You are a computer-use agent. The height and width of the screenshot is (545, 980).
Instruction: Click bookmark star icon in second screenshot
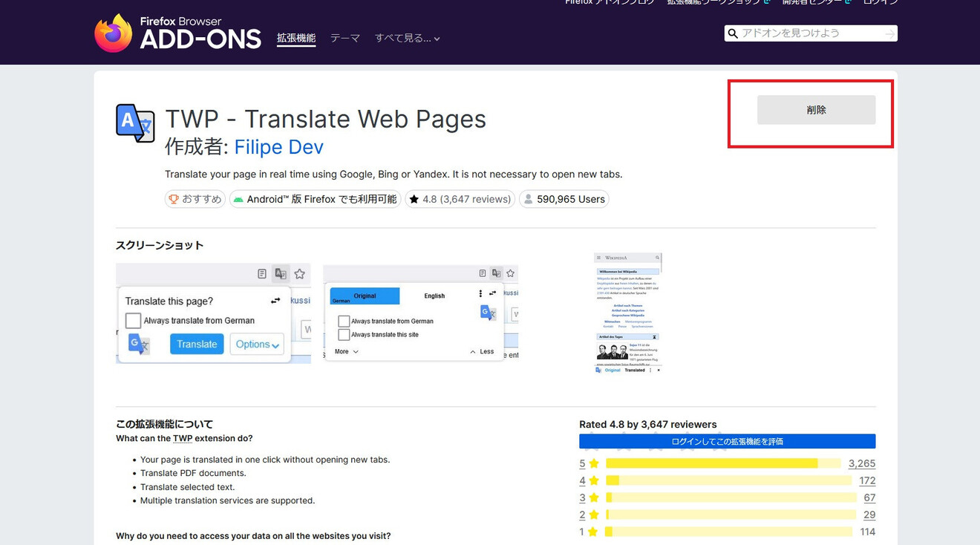(510, 273)
